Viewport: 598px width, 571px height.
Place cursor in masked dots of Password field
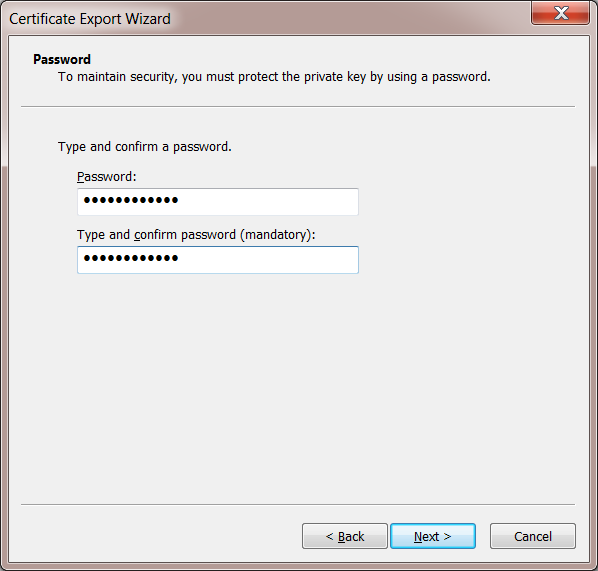point(131,200)
